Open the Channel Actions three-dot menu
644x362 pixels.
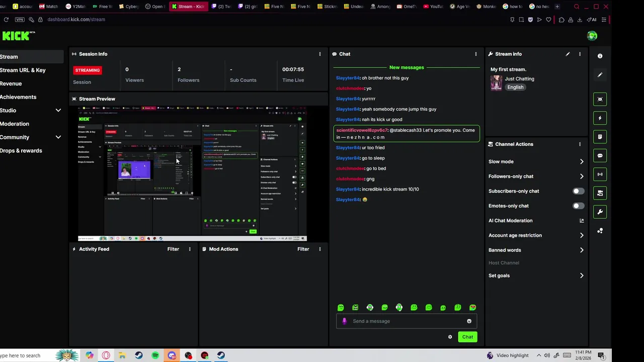pyautogui.click(x=580, y=144)
